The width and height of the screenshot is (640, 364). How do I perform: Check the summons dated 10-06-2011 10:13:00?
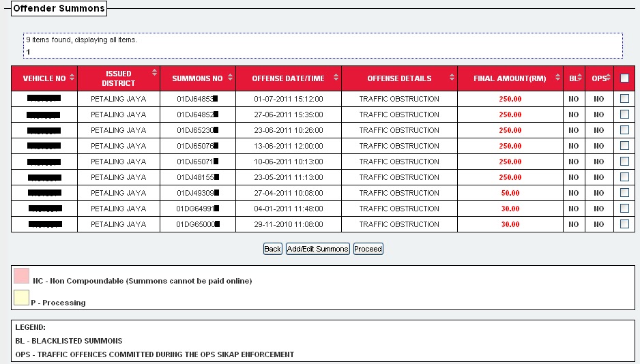pos(624,161)
